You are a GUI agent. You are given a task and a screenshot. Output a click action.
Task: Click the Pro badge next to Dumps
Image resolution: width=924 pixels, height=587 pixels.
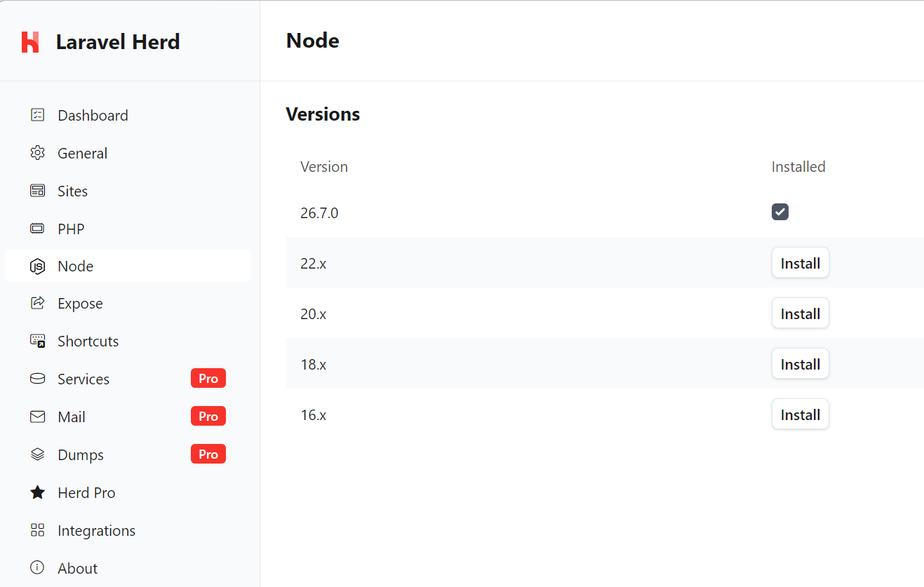point(208,454)
